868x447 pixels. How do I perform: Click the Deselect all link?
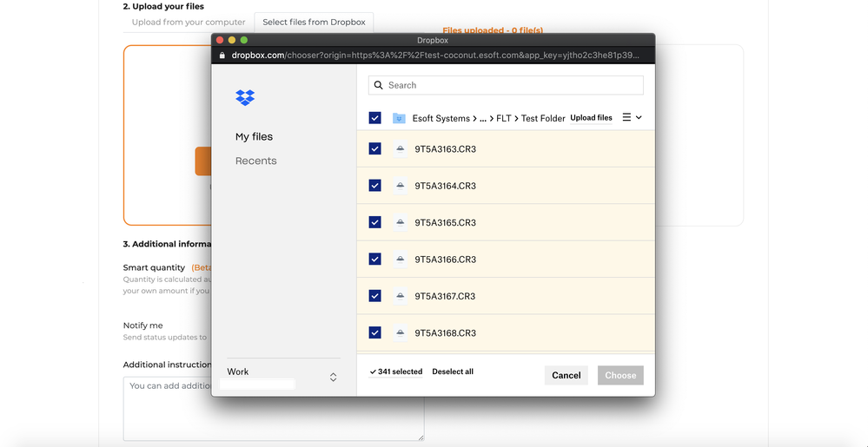pos(453,371)
